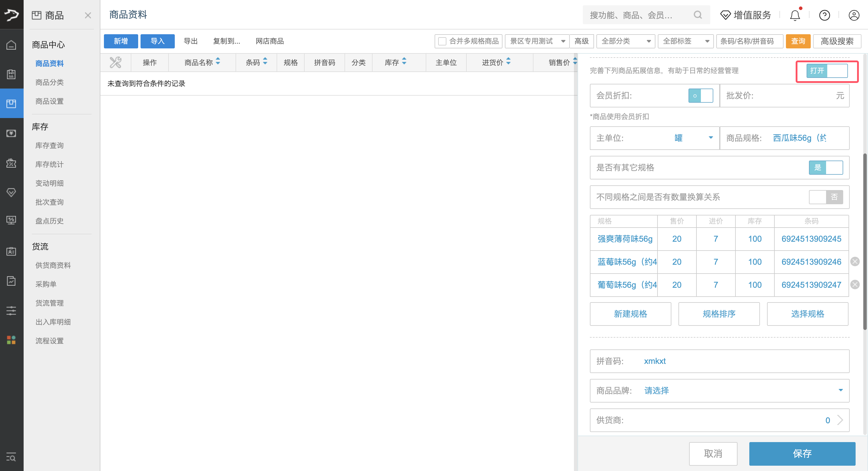Open the 全部分类 dropdown
868x471 pixels.
(626, 41)
